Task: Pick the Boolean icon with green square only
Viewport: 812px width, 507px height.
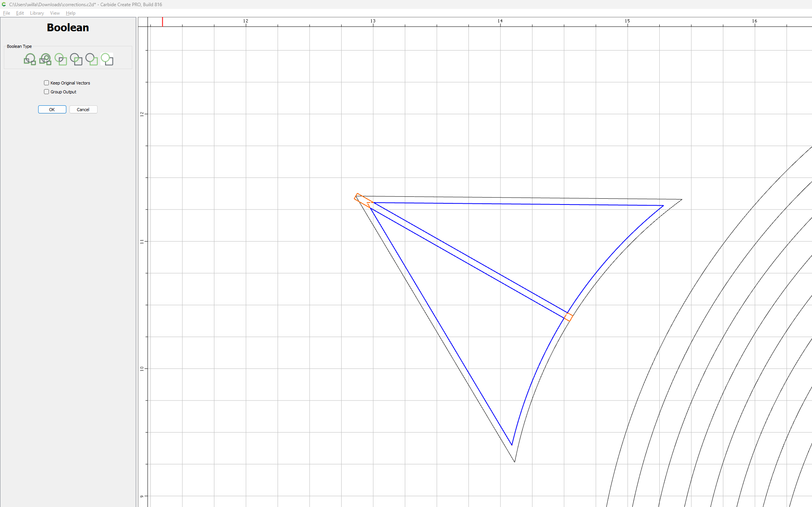Action: (91, 59)
